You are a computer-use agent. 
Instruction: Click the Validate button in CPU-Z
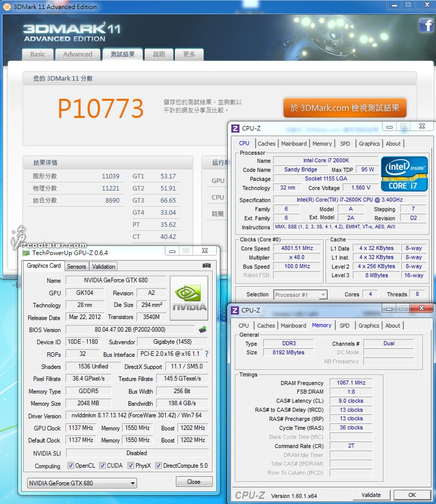(371, 495)
